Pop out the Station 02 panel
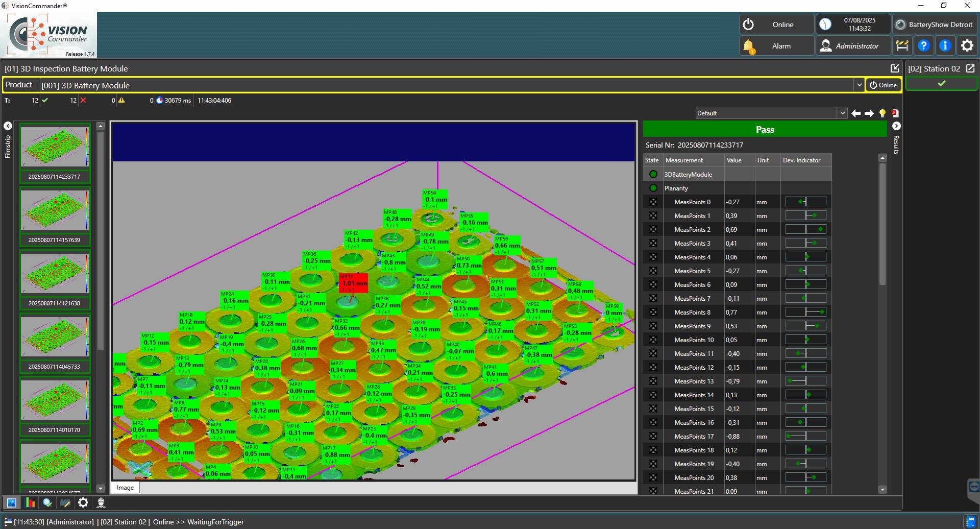Viewport: 980px width, 529px height. pyautogui.click(x=970, y=68)
